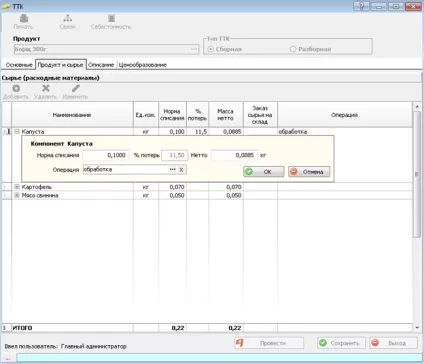Open the Связи hierarchy icon
The width and height of the screenshot is (424, 364).
(68, 18)
